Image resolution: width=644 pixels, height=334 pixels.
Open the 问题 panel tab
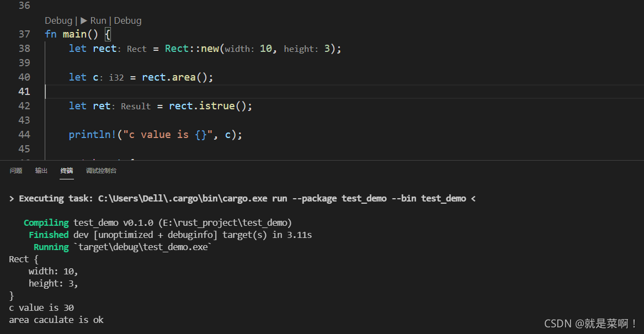point(16,171)
